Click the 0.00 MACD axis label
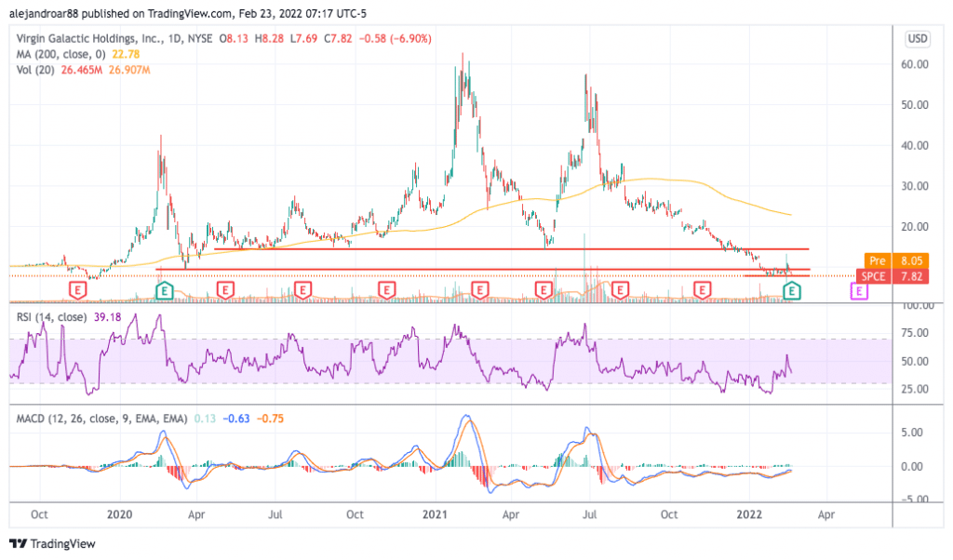953x560 pixels. pos(912,466)
